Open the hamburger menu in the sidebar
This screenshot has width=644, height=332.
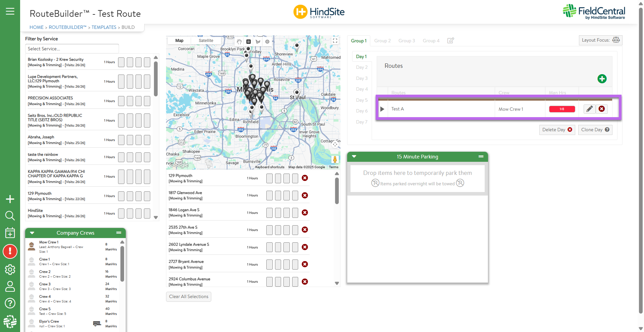(x=10, y=11)
